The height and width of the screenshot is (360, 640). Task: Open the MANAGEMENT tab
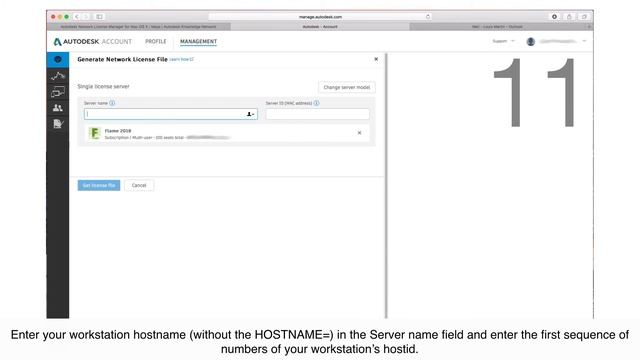(x=198, y=41)
